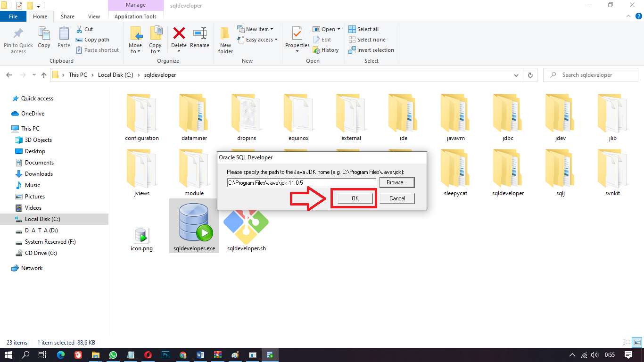The height and width of the screenshot is (362, 644).
Task: Switch to the Share ribbon tab
Action: 67,16
